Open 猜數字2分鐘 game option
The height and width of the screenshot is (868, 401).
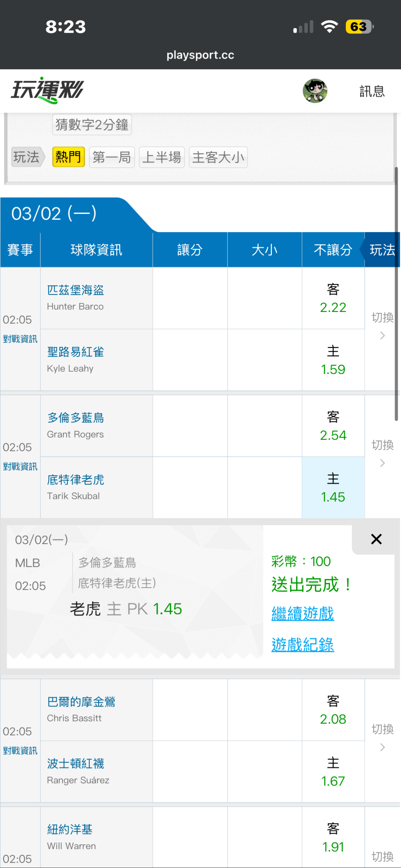[92, 125]
